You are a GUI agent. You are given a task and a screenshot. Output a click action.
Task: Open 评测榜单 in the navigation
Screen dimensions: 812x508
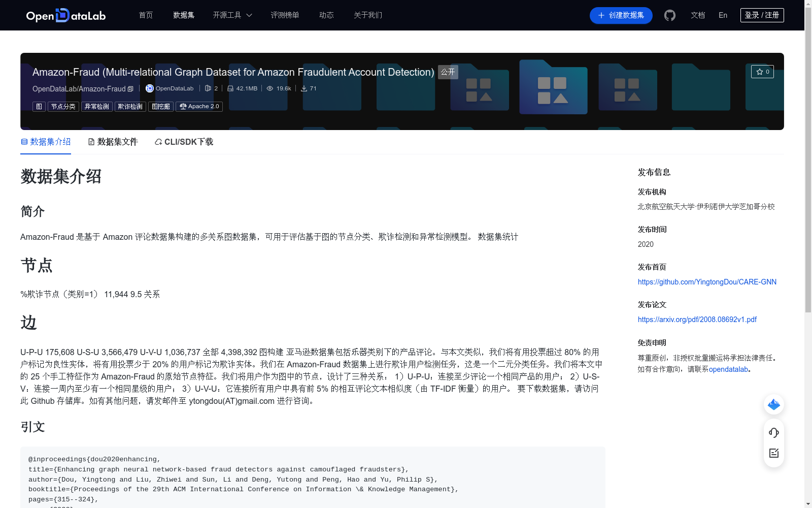click(x=285, y=15)
